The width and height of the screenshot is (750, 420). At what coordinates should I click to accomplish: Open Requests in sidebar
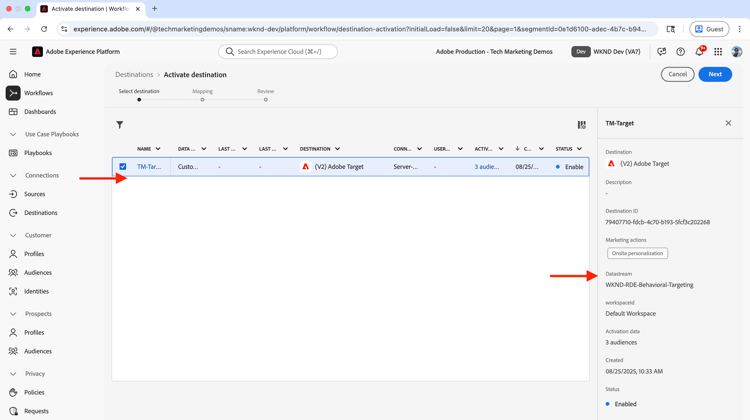[36, 410]
